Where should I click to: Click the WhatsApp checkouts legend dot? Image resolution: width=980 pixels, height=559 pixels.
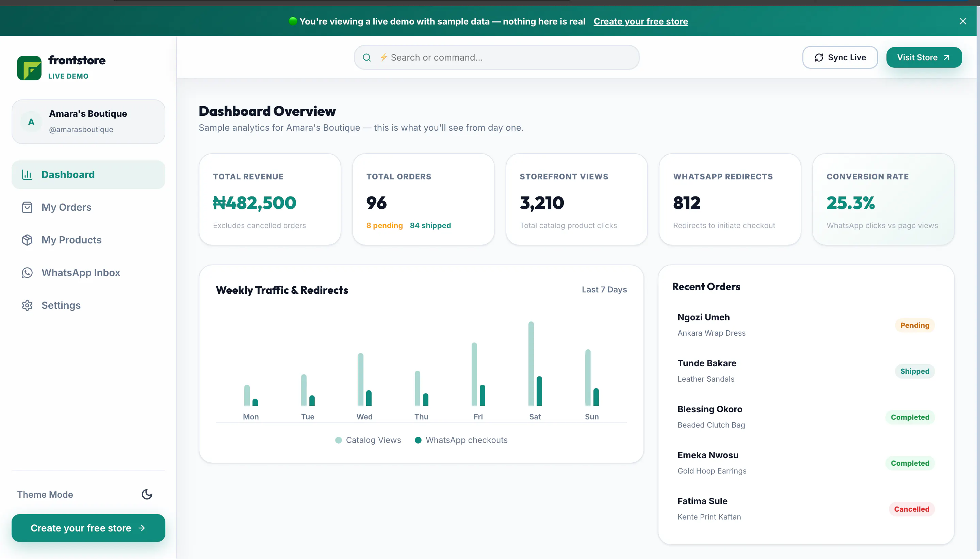click(x=418, y=440)
